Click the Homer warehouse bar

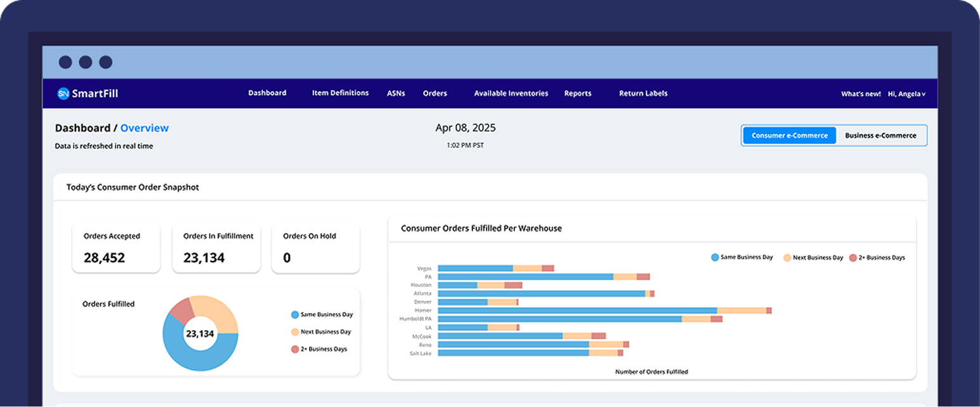(x=604, y=310)
